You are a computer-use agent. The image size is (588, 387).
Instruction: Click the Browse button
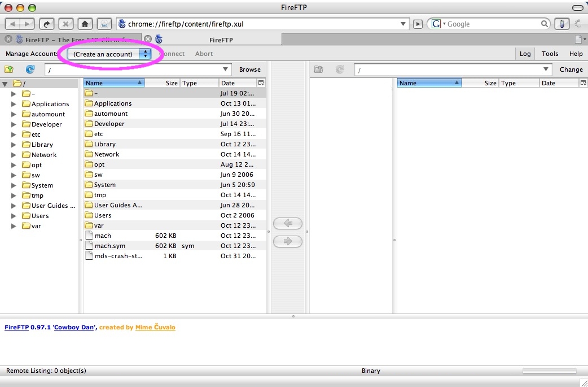coord(250,69)
